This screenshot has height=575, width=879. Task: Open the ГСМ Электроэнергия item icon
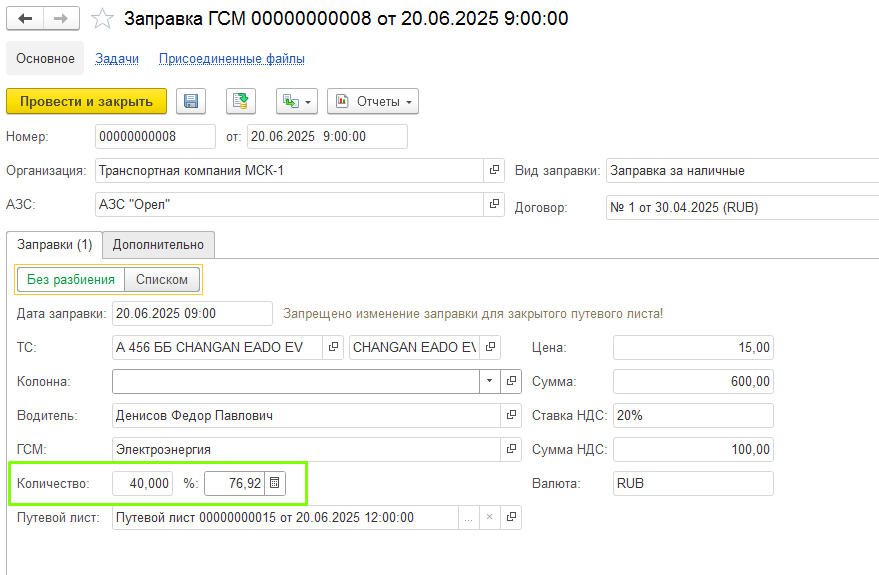point(511,449)
